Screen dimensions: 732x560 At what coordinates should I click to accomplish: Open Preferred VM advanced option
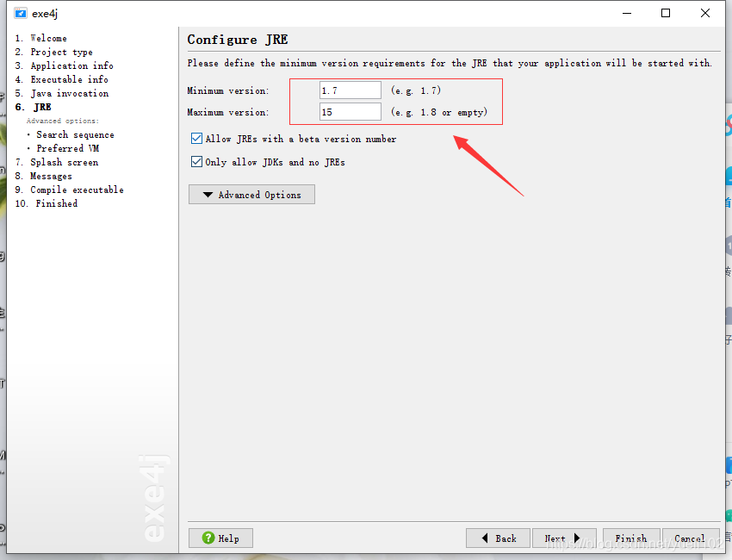click(x=68, y=148)
